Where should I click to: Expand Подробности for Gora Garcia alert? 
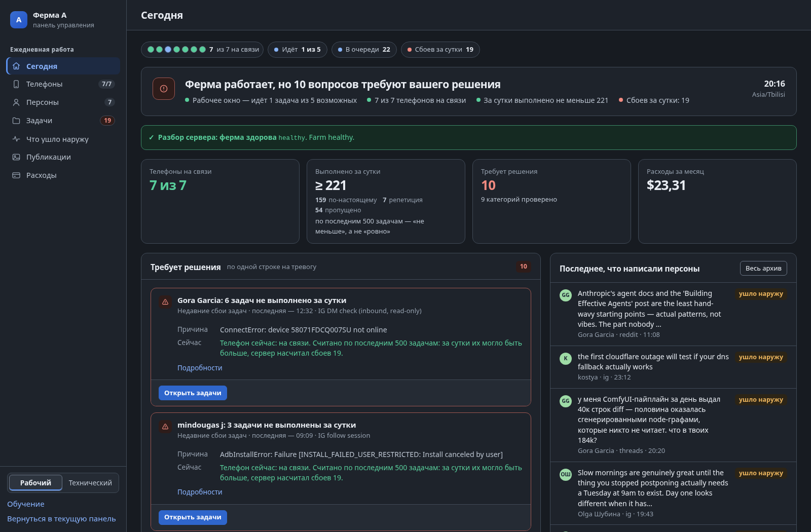[200, 368]
